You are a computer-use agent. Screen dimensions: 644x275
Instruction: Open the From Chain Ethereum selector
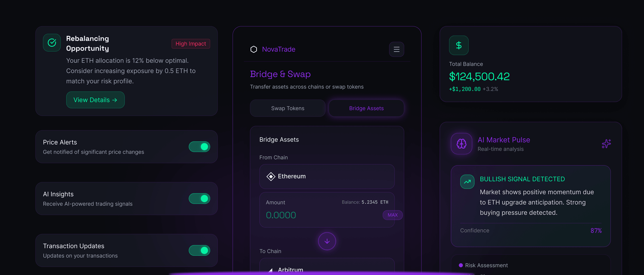coord(327,176)
